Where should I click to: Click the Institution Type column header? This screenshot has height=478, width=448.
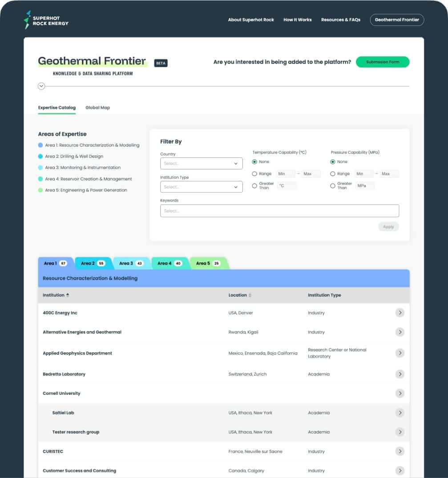pyautogui.click(x=324, y=295)
